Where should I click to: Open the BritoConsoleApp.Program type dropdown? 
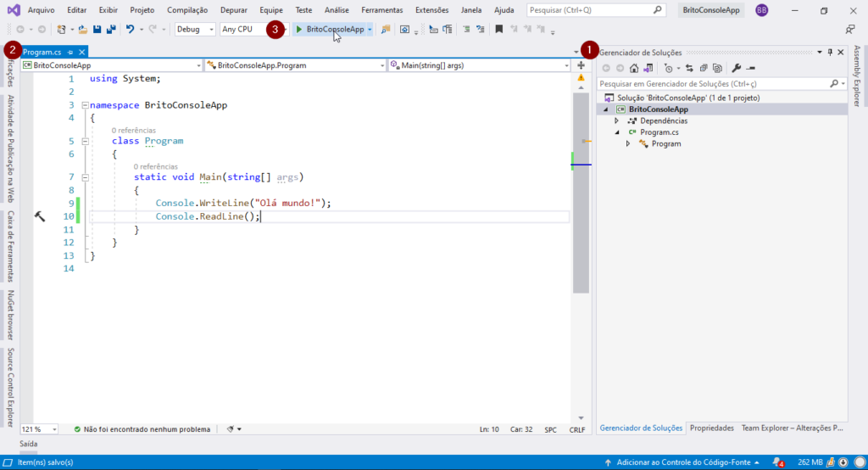click(x=296, y=65)
